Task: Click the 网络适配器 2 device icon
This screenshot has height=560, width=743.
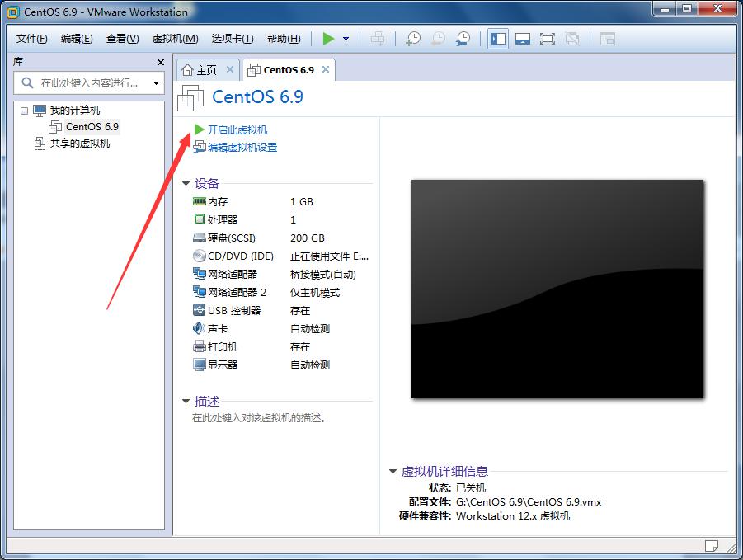Action: click(x=199, y=292)
